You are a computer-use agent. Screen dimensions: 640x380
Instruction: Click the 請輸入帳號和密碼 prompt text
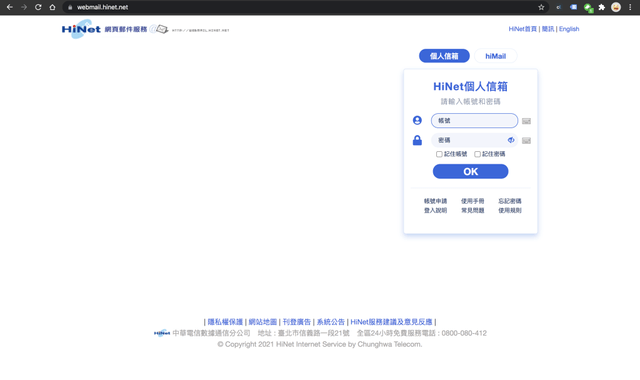click(x=470, y=101)
